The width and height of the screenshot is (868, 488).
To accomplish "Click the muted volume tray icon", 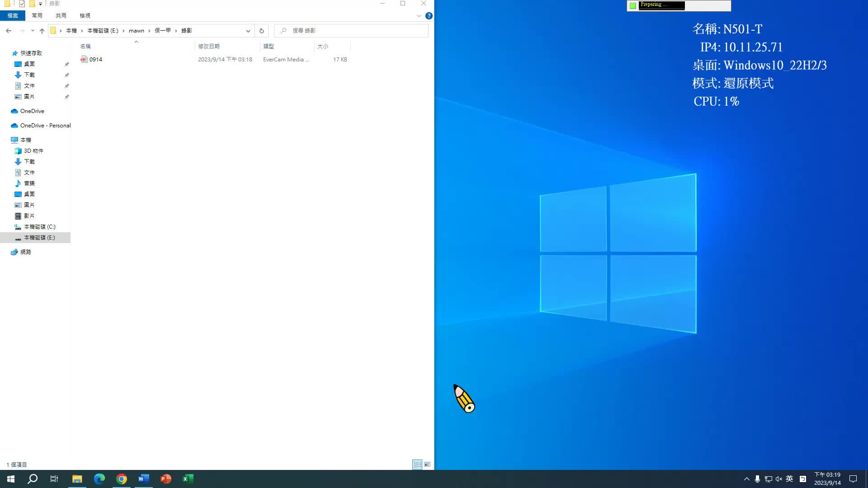I will pos(779,479).
